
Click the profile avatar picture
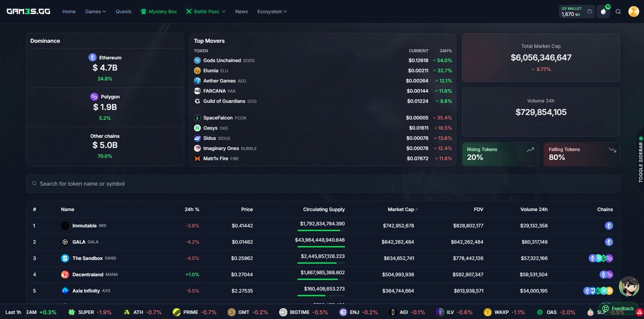tap(633, 11)
